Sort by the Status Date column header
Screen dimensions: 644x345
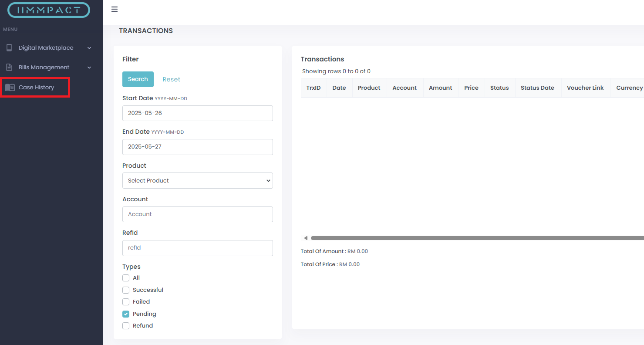point(537,88)
